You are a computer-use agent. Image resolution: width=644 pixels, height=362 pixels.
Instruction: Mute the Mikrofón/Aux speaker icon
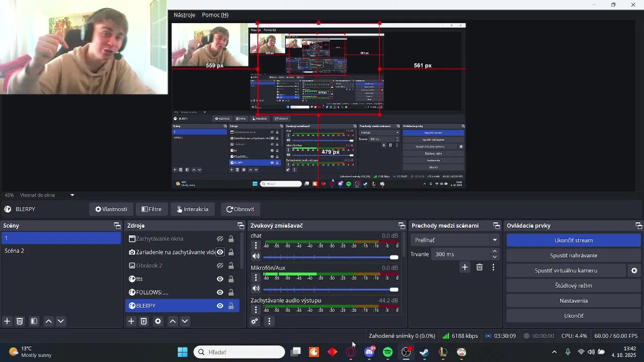256,289
